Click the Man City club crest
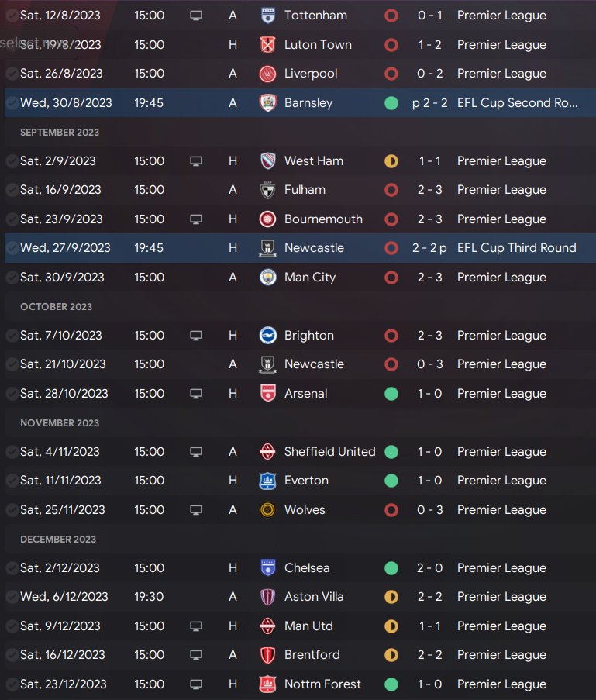Screen dimensions: 596x700 (x=268, y=278)
